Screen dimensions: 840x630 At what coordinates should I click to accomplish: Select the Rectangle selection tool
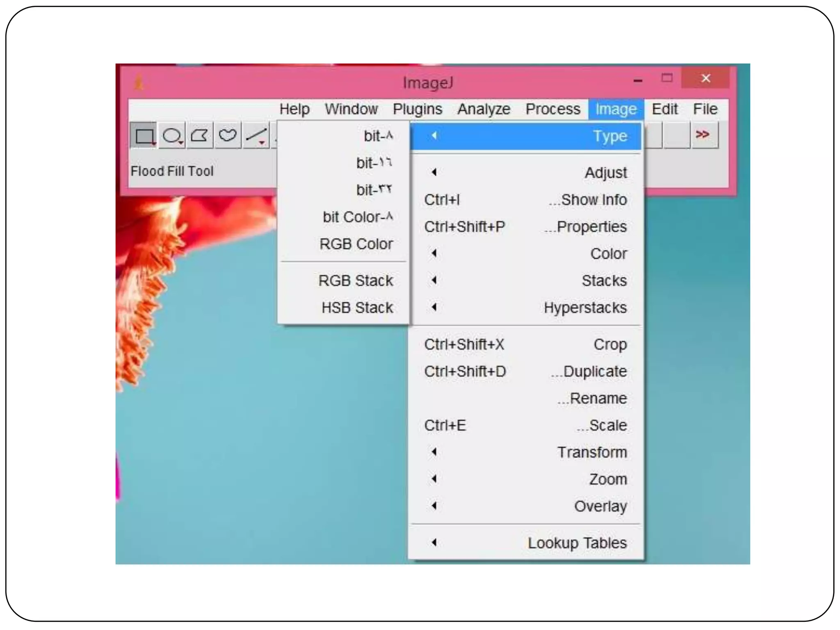pyautogui.click(x=144, y=135)
